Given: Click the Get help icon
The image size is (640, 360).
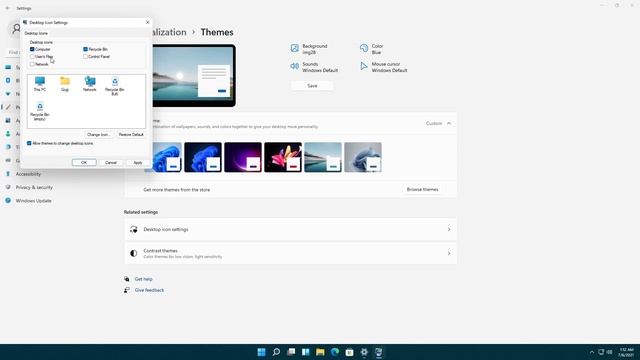Looking at the screenshot, I should coord(127,279).
